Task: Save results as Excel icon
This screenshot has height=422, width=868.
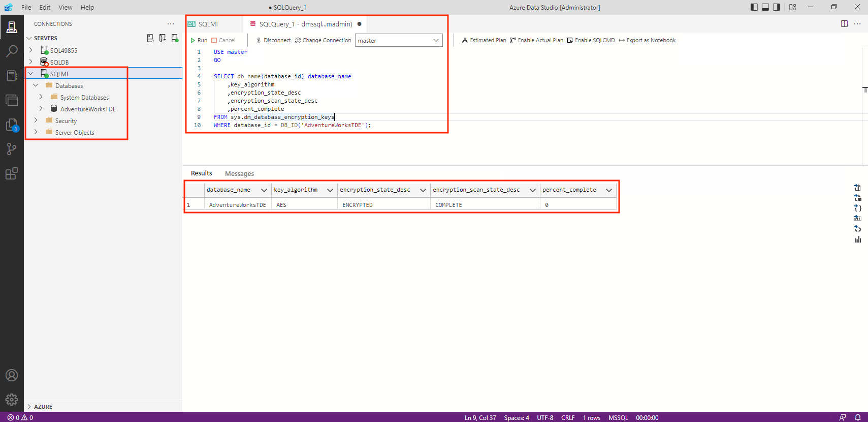Action: (x=857, y=198)
